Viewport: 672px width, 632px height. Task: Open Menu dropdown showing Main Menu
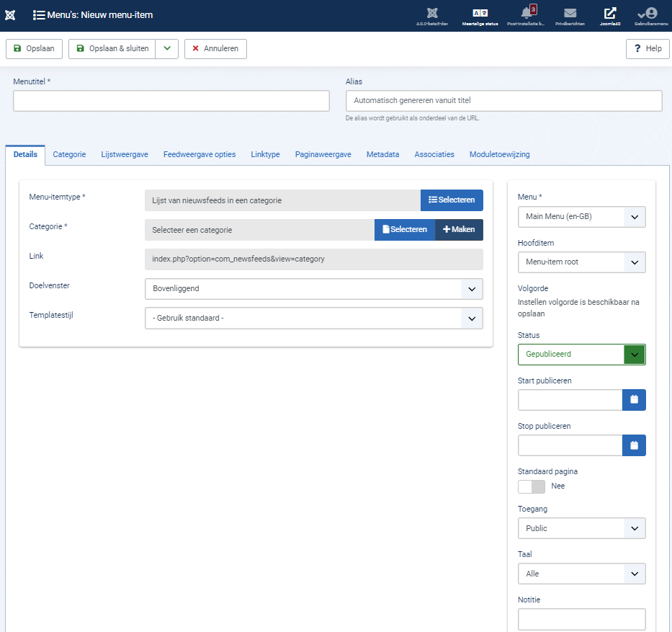coord(581,217)
